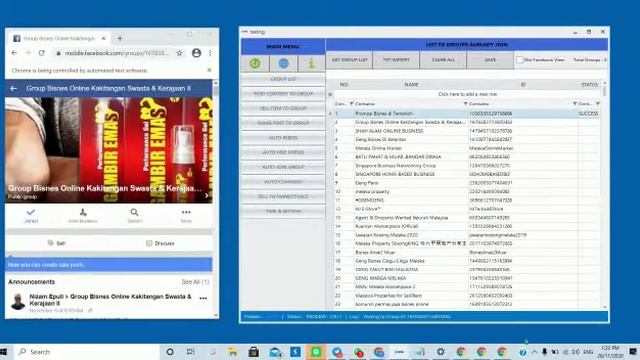Open Chrome's three-dot menu

[210, 53]
